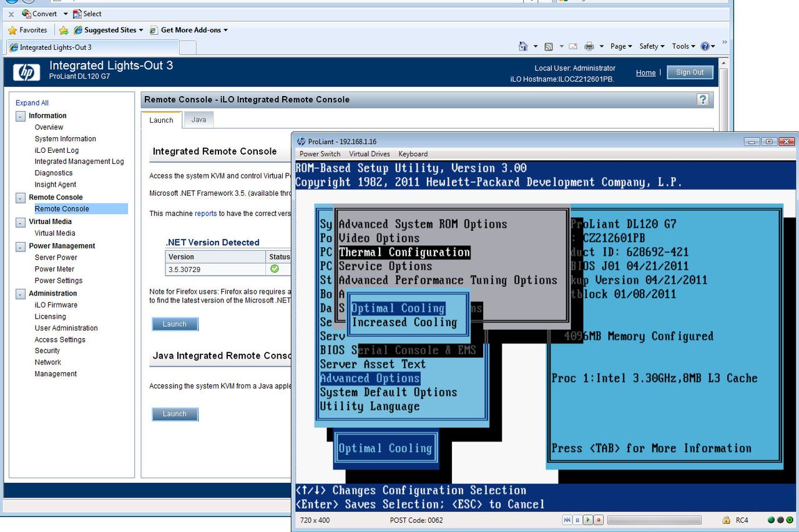Close the Convert toolbar with the X
The image size is (799, 532).
11,14
